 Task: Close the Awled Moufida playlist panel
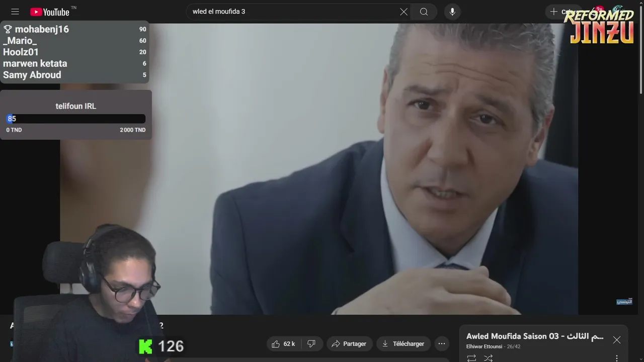(x=617, y=340)
